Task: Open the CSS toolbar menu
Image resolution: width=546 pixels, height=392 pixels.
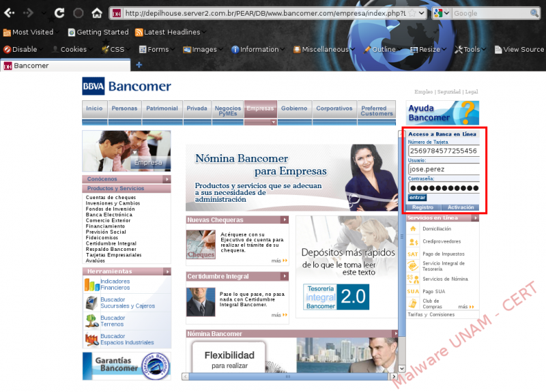Action: (116, 49)
